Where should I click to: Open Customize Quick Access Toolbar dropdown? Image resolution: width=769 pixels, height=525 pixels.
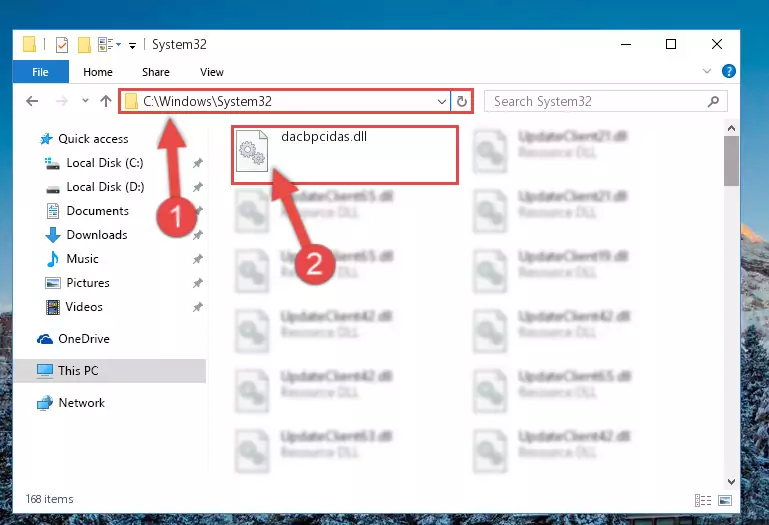[132, 46]
